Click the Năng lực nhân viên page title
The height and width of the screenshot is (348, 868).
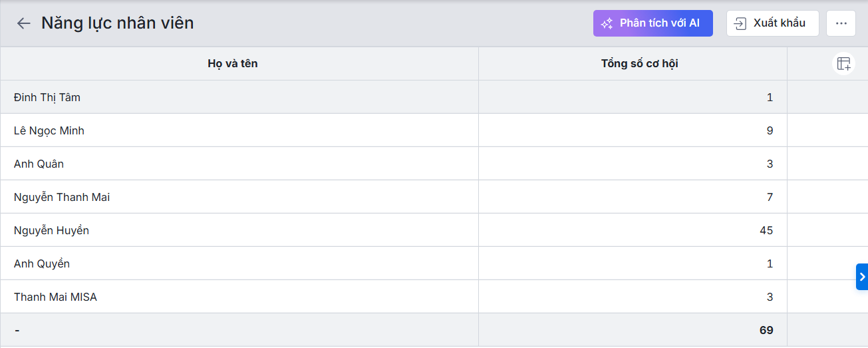click(118, 23)
